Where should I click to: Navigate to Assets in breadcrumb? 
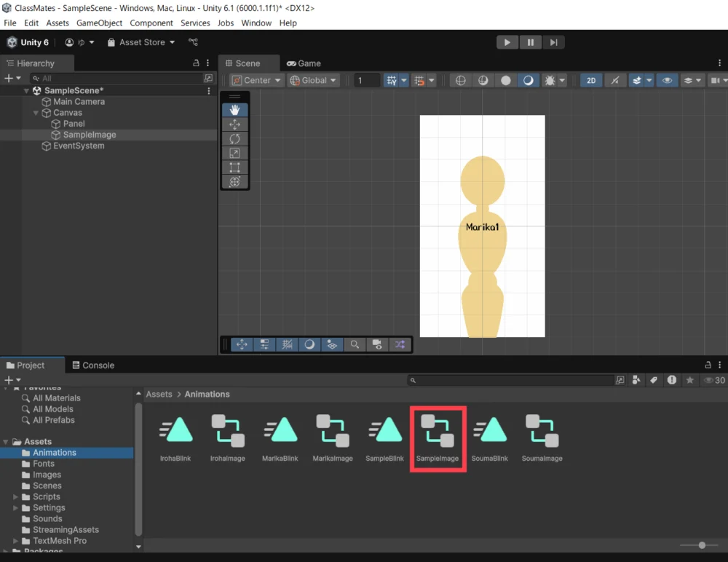pyautogui.click(x=159, y=394)
